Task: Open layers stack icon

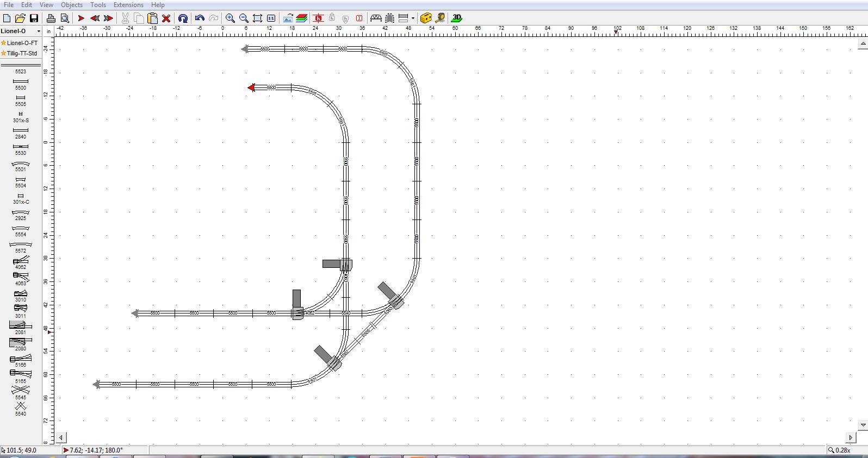Action: pos(302,18)
